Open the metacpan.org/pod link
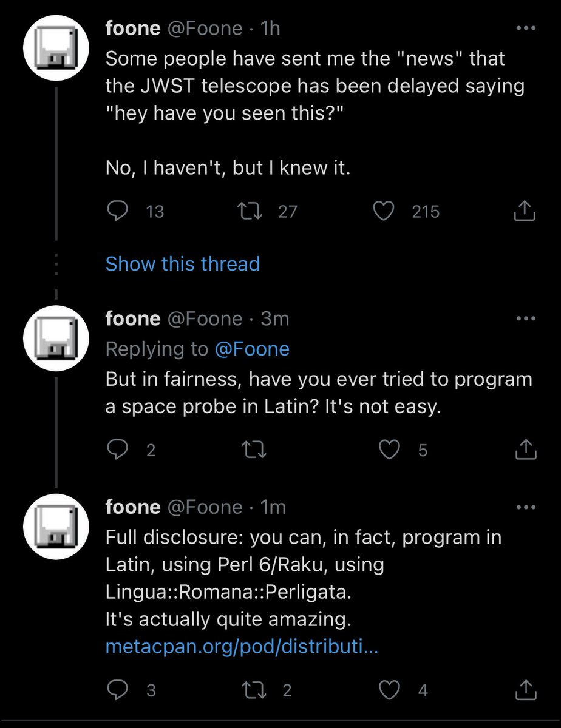This screenshot has width=561, height=728. [x=242, y=647]
